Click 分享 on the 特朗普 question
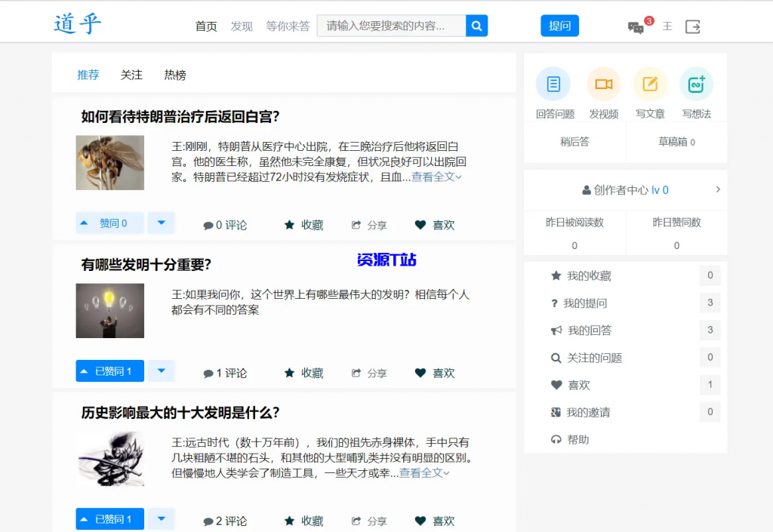This screenshot has height=532, width=773. click(x=369, y=225)
